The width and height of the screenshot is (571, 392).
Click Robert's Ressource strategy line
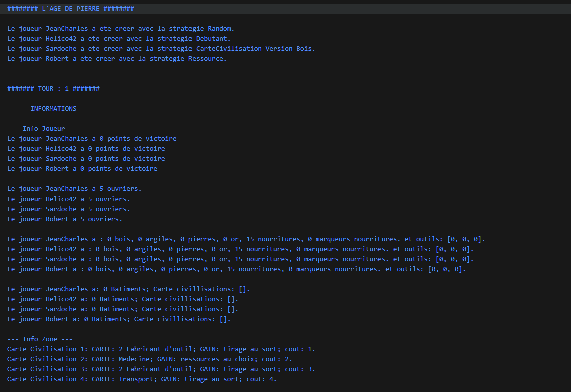116,59
